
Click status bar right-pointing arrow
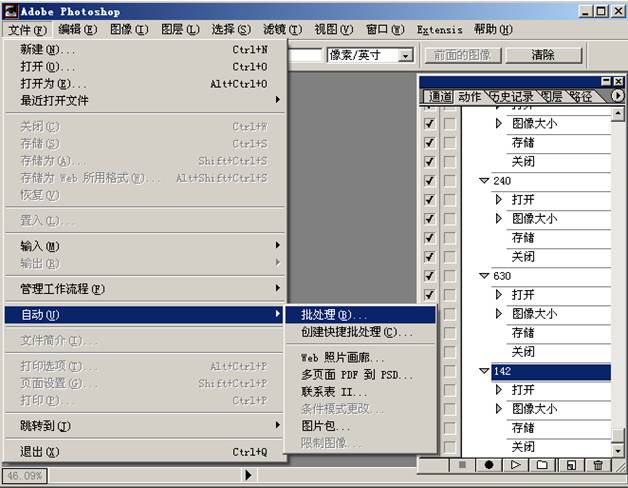click(248, 475)
